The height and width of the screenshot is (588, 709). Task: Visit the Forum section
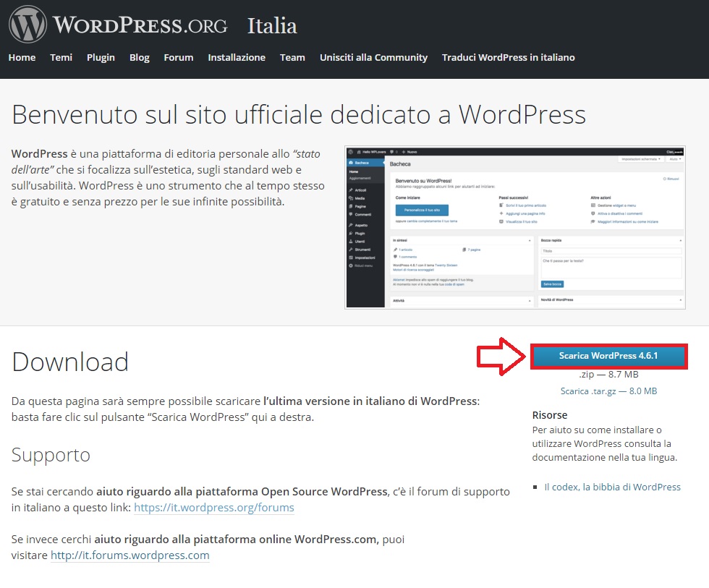pyautogui.click(x=179, y=57)
